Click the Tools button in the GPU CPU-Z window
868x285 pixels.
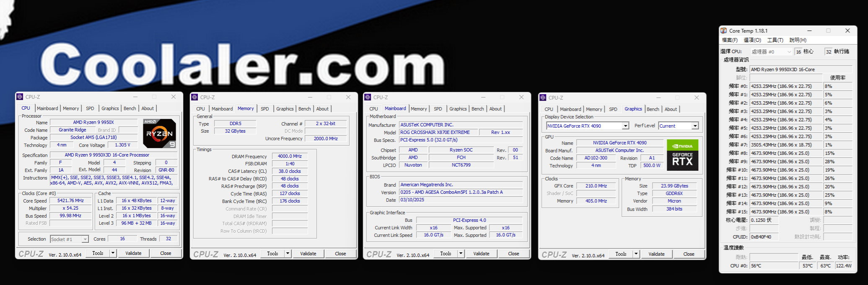pyautogui.click(x=621, y=254)
